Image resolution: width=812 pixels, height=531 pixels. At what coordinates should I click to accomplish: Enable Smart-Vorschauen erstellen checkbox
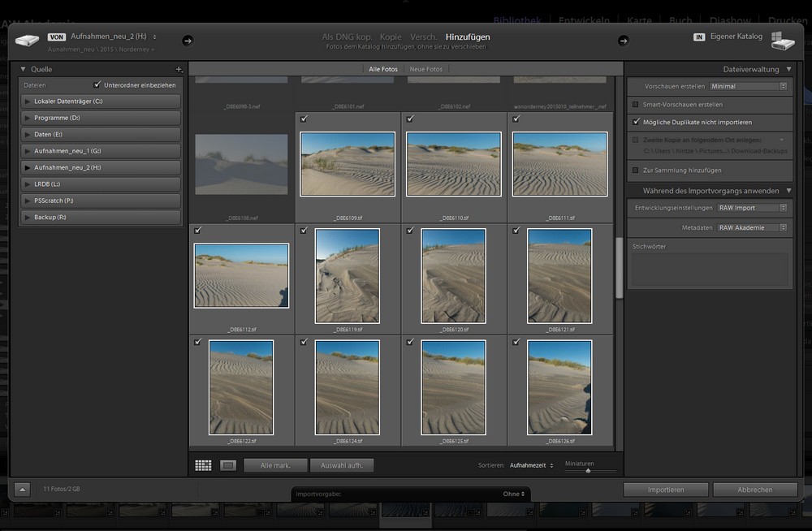[x=635, y=105]
